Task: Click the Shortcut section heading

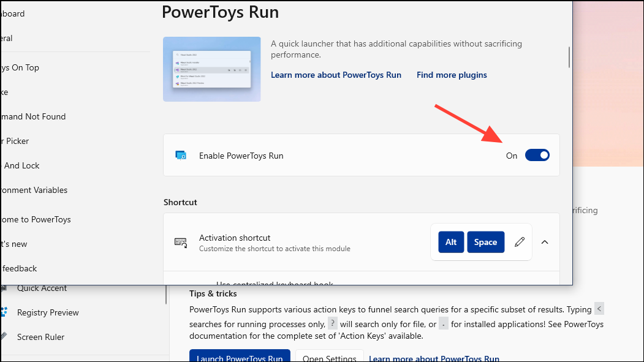Action: [180, 202]
